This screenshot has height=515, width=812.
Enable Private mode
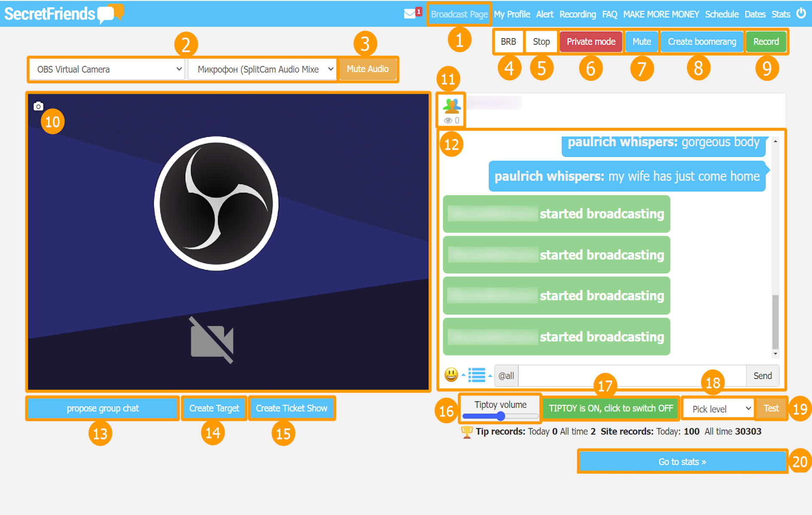591,42
